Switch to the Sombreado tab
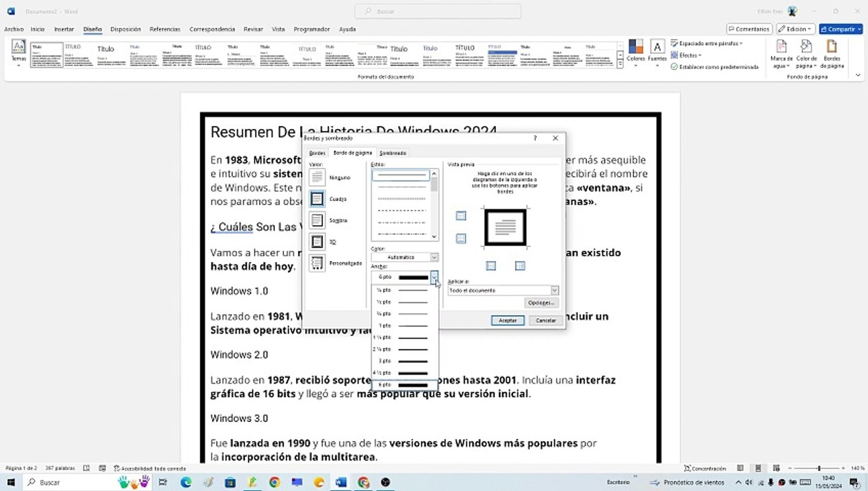Image resolution: width=868 pixels, height=491 pixels. (392, 153)
